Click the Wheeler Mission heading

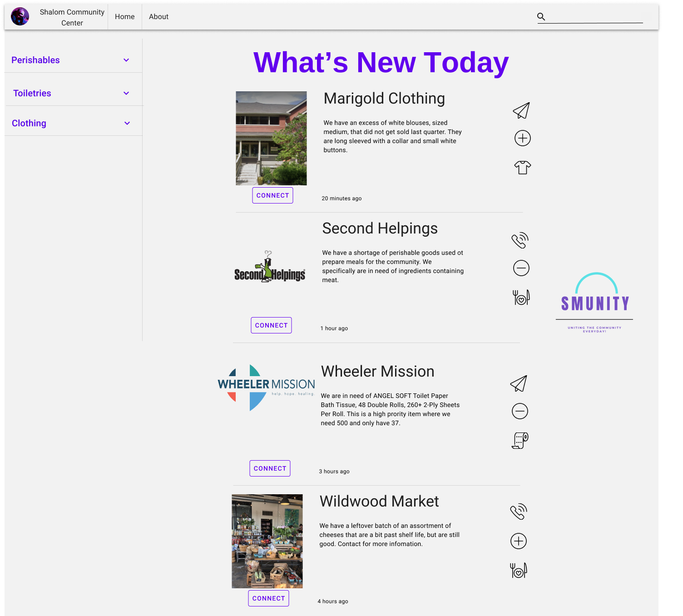[377, 372]
